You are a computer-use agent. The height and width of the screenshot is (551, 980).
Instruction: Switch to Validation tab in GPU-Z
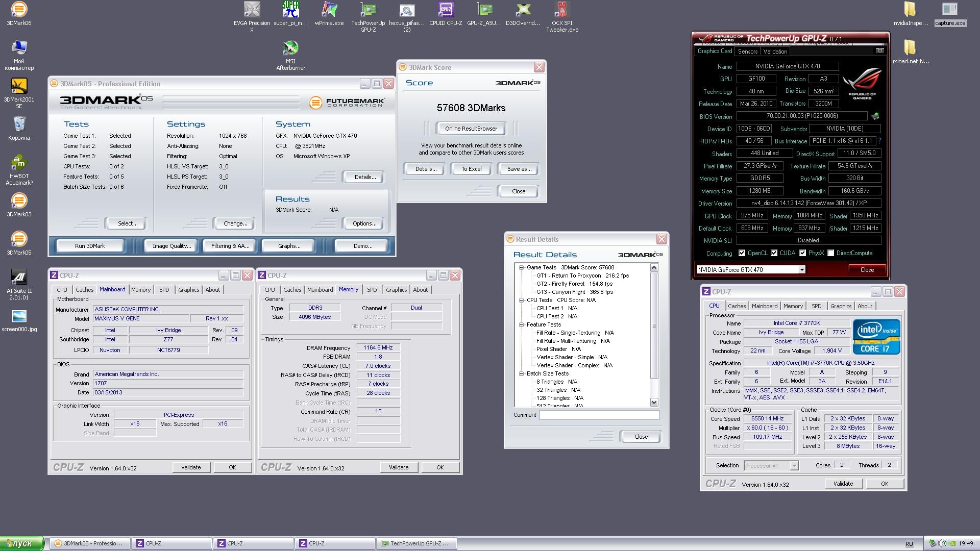[775, 52]
